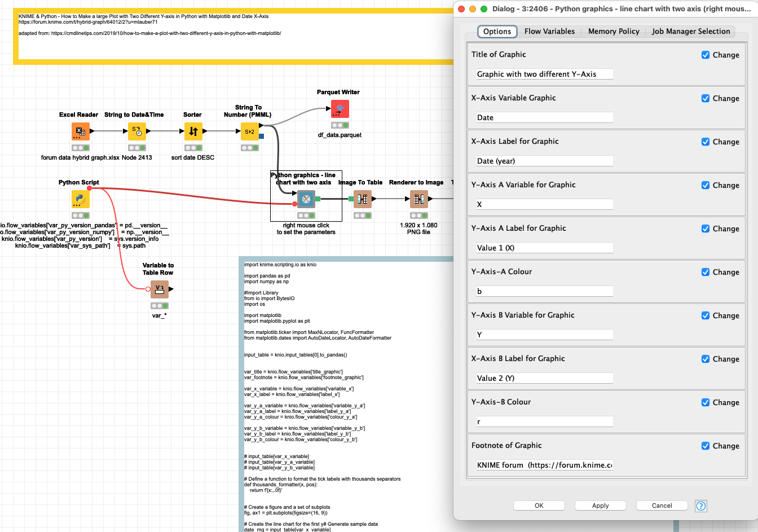Select the String to Date&Time node icon
The width and height of the screenshot is (758, 532).
(x=136, y=131)
